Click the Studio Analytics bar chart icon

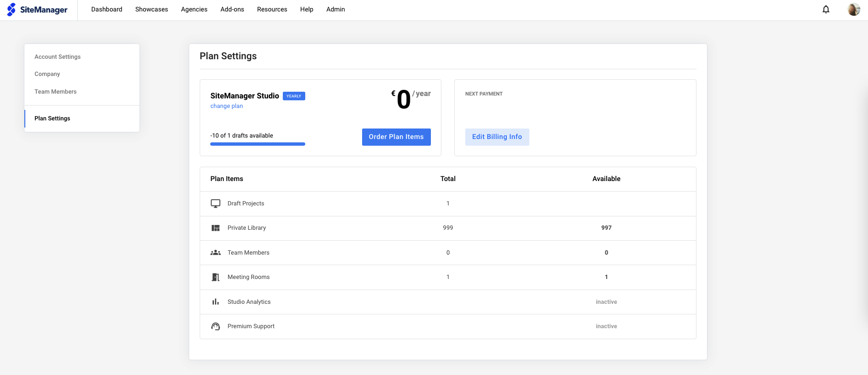point(215,302)
